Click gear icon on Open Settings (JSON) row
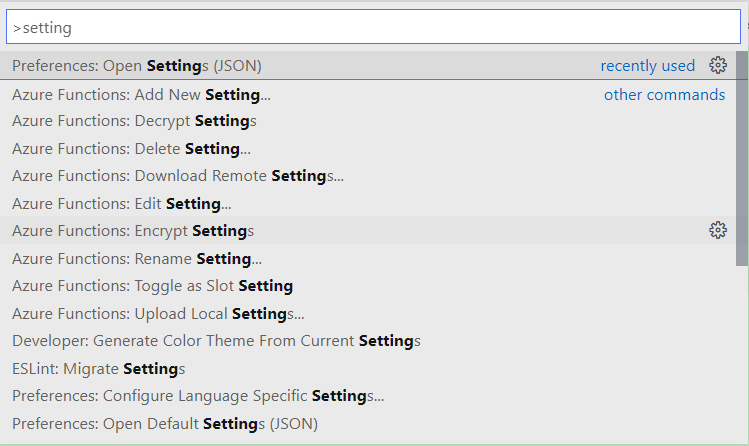749x446 pixels. [x=717, y=65]
